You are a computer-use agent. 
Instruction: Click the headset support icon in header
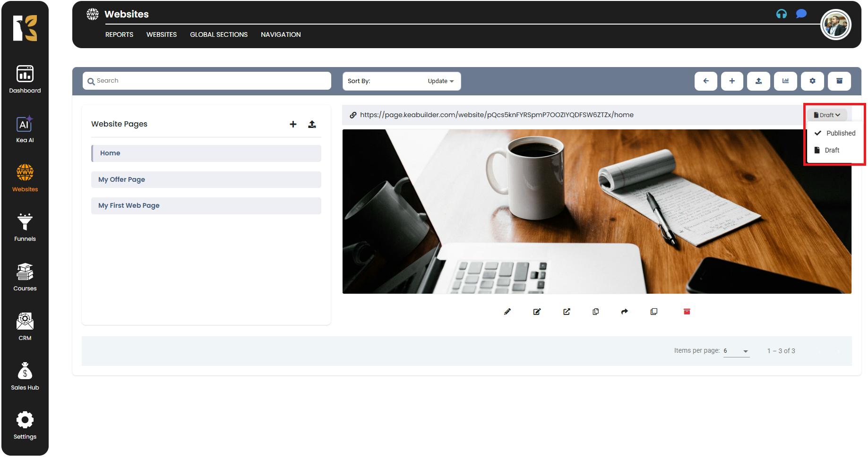point(781,14)
